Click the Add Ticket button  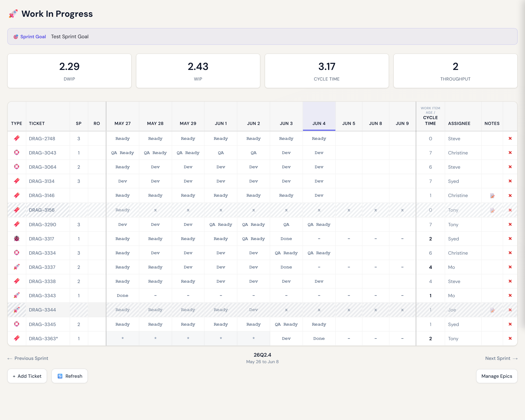[x=27, y=376]
